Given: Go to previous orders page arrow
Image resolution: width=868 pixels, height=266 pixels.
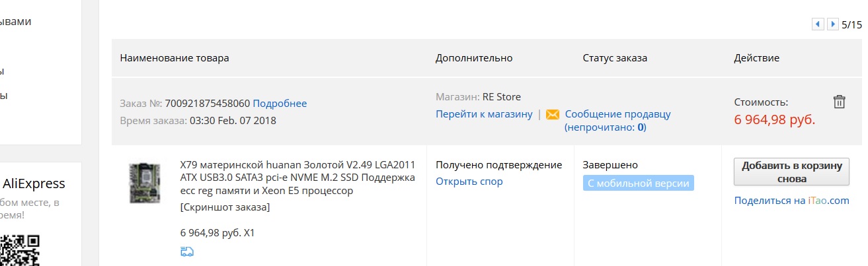Looking at the screenshot, I should coord(818,24).
